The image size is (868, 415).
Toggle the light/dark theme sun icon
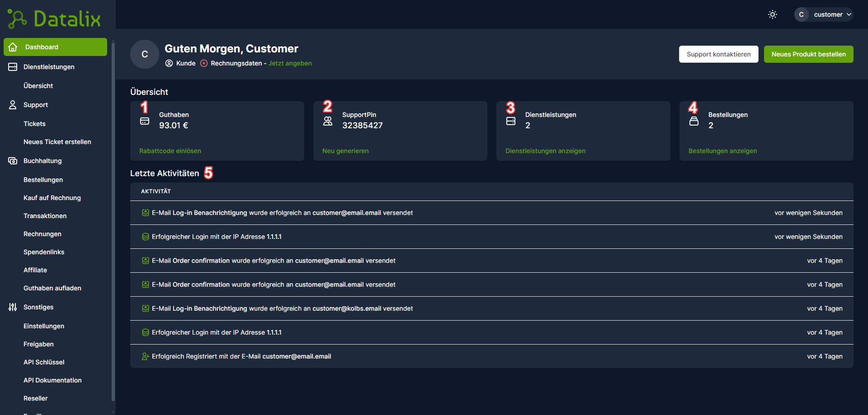click(x=773, y=14)
